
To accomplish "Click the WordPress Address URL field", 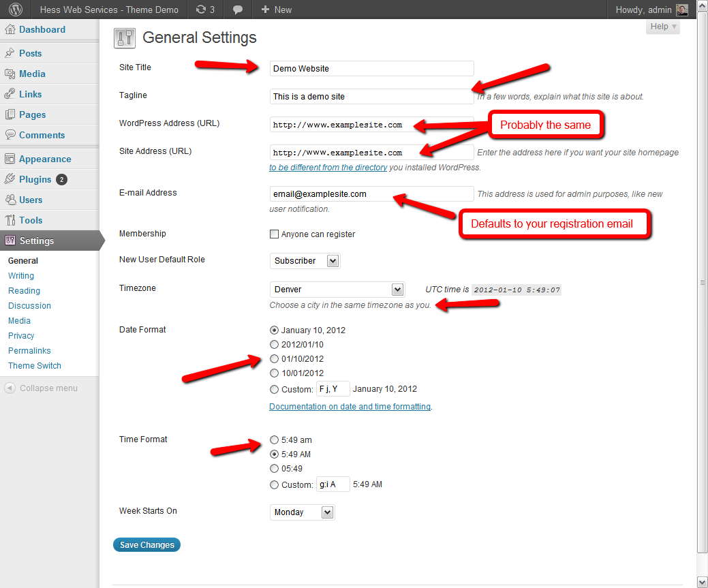I will (x=371, y=125).
